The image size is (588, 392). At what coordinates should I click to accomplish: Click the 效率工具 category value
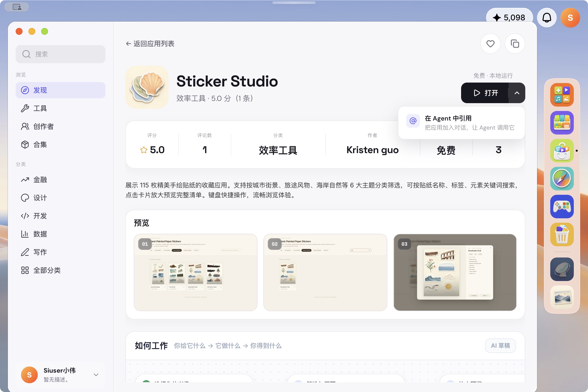[x=278, y=150]
